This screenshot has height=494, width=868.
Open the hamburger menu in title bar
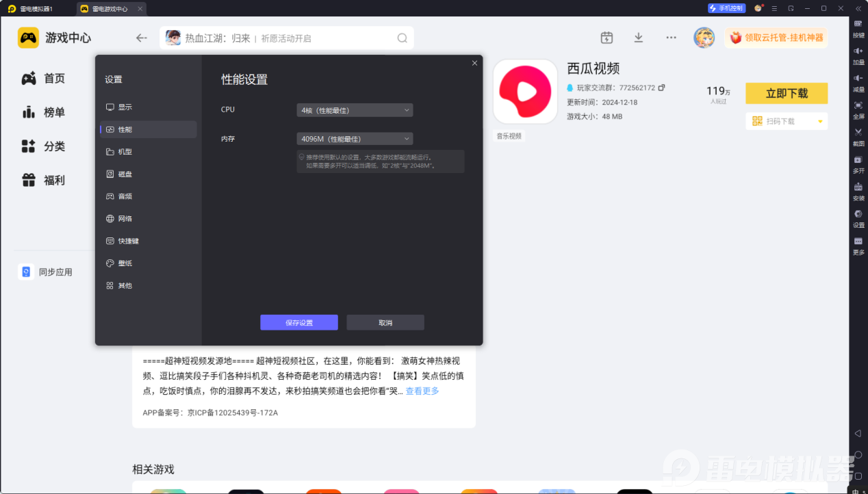click(774, 8)
